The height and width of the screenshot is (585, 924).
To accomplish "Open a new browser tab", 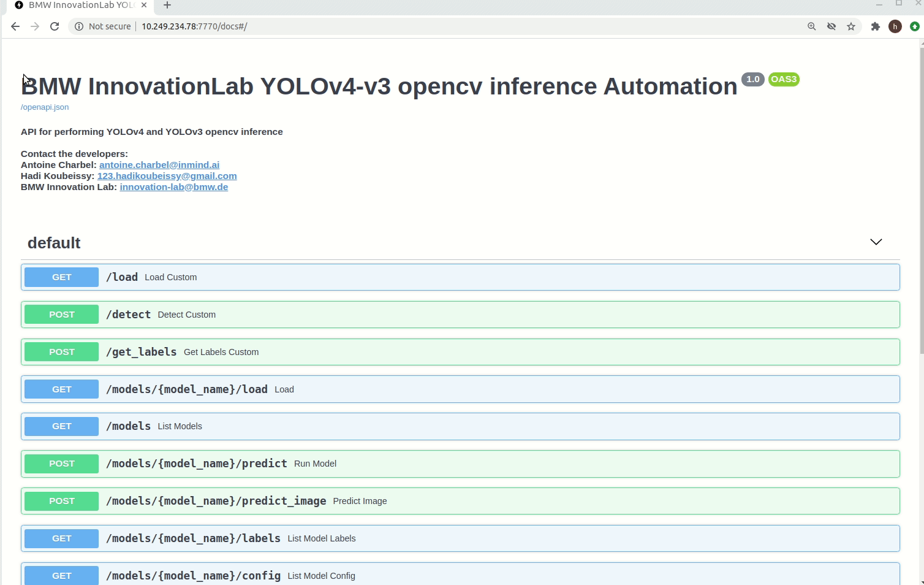I will pyautogui.click(x=167, y=6).
